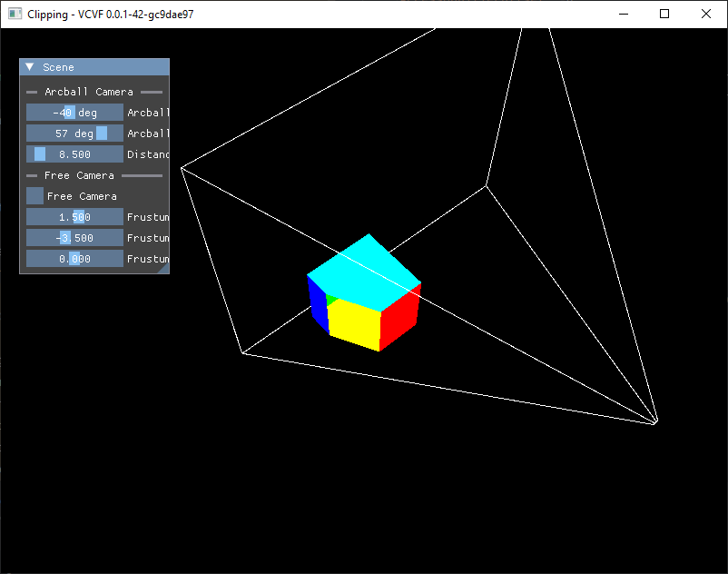Click the blue face of the cube
This screenshot has width=728, height=574.
click(x=318, y=303)
